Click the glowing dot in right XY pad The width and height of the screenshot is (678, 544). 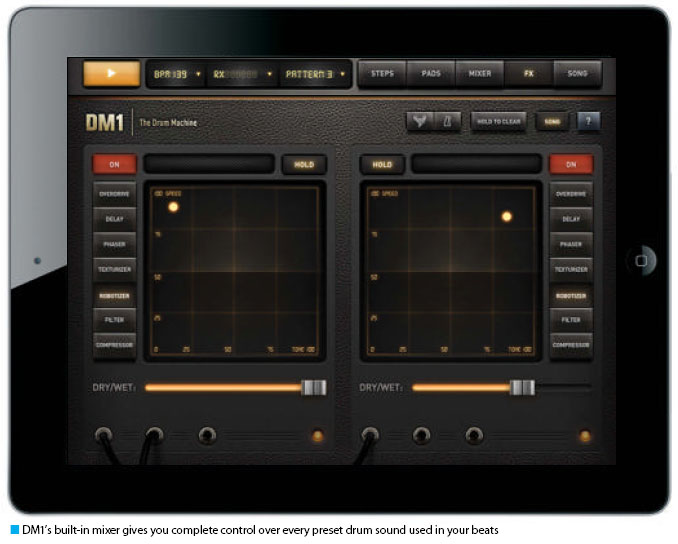click(x=507, y=217)
